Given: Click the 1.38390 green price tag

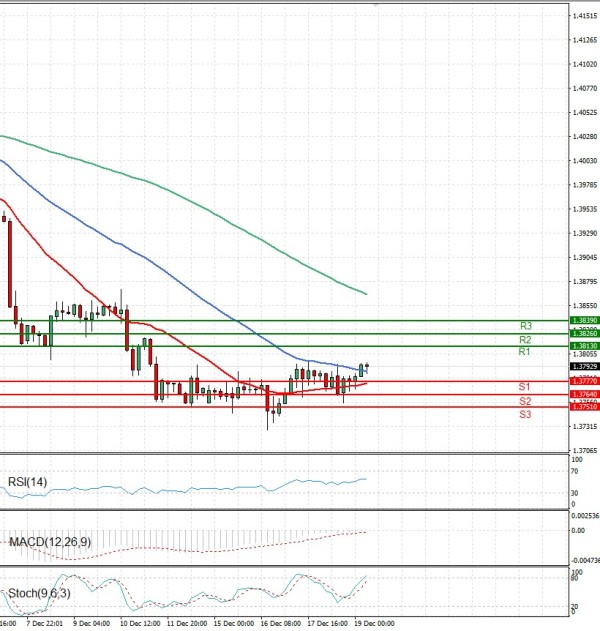Looking at the screenshot, I should (584, 321).
